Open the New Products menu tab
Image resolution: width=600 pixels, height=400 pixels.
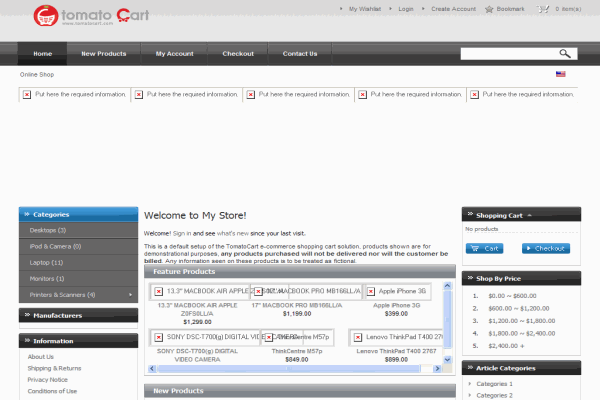tap(103, 53)
